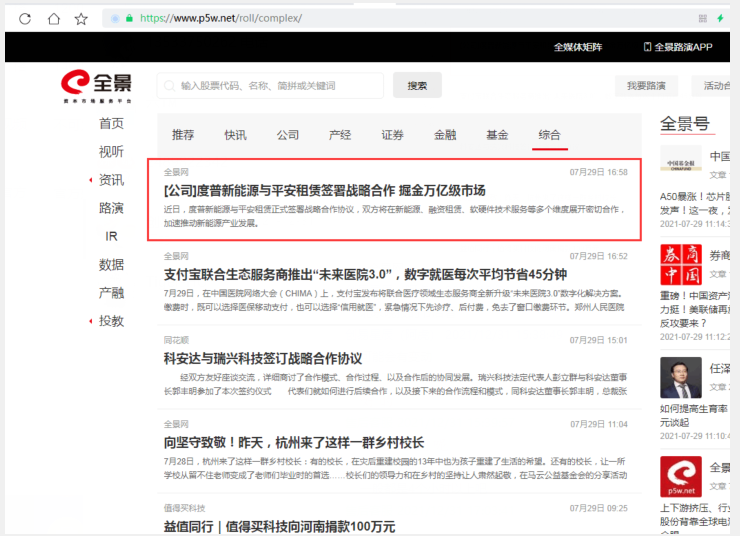Open 视听 in left sidebar
The height and width of the screenshot is (536, 740).
[111, 151]
